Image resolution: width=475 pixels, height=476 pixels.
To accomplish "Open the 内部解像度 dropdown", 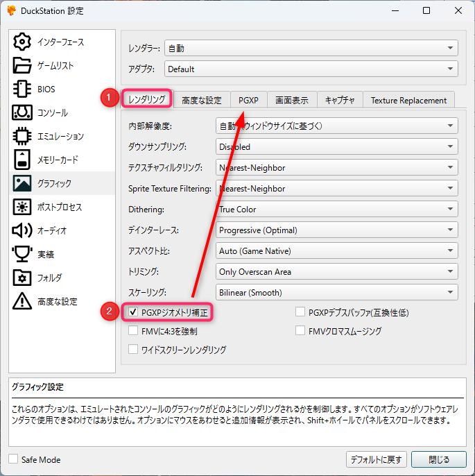I will 337,126.
